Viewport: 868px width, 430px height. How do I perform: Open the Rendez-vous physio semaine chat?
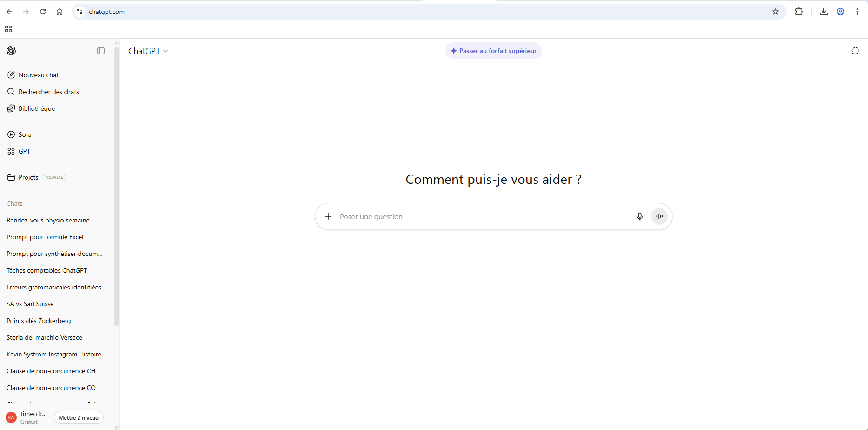(x=48, y=220)
